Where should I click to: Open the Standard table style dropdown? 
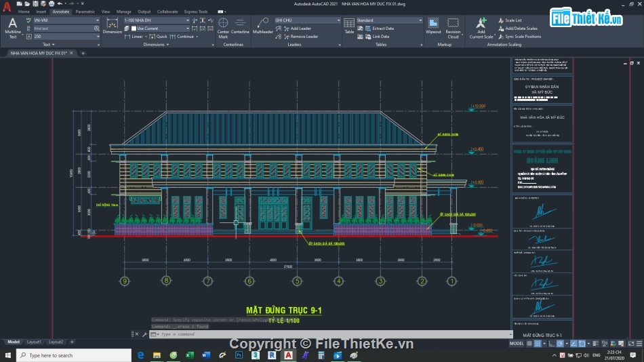pyautogui.click(x=420, y=20)
